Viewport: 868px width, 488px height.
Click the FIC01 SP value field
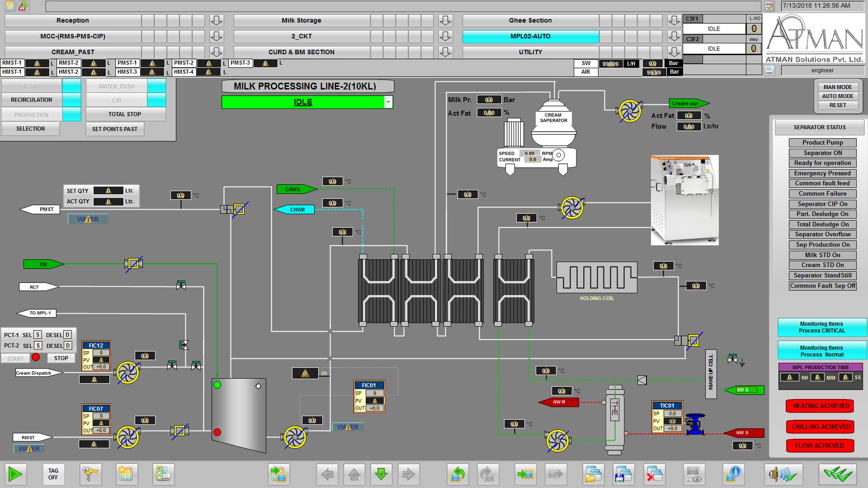pyautogui.click(x=375, y=393)
